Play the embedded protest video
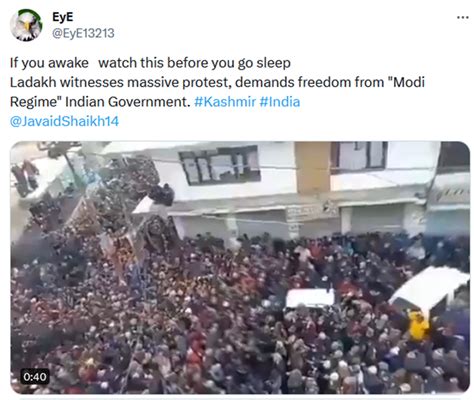This screenshot has width=474, height=400. 240,267
